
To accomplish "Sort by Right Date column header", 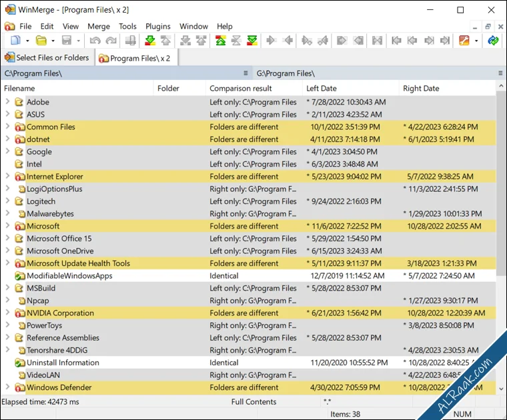I will tap(447, 88).
